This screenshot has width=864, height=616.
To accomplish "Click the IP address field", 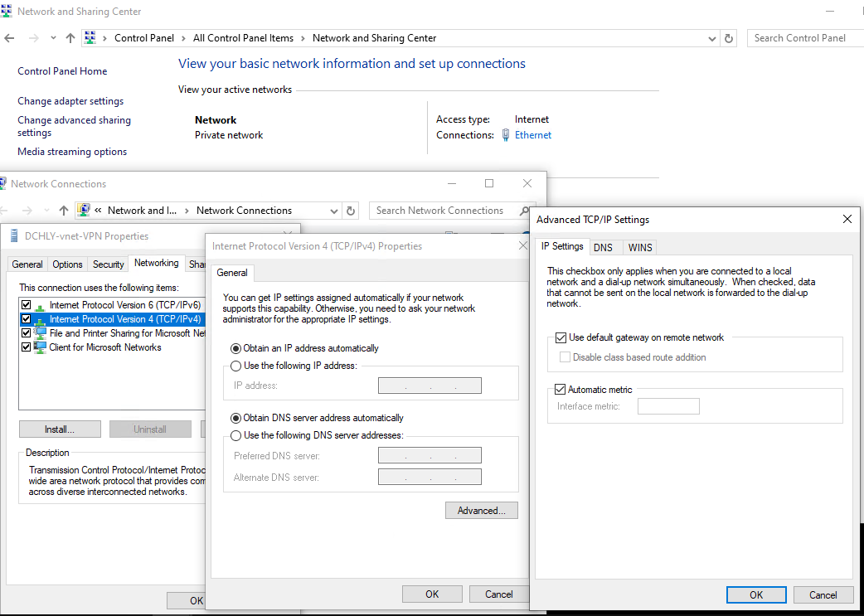I will pos(430,386).
